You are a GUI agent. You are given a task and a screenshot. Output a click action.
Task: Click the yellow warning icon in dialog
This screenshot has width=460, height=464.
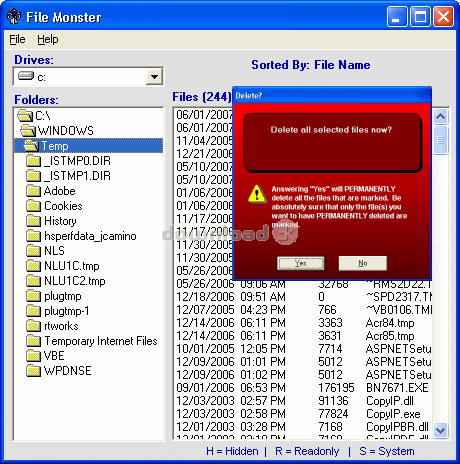257,194
